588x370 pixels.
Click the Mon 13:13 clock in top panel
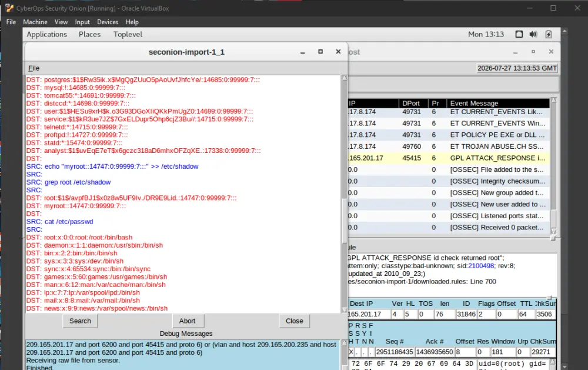tap(486, 34)
